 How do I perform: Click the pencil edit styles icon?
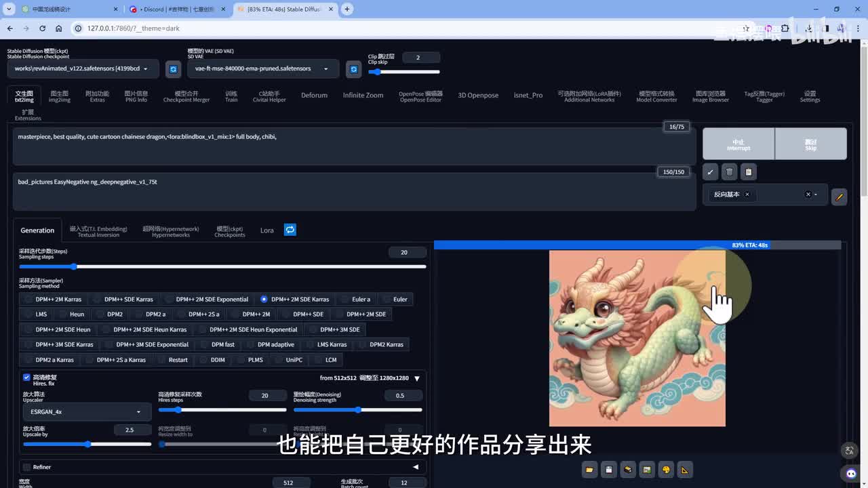pos(839,197)
